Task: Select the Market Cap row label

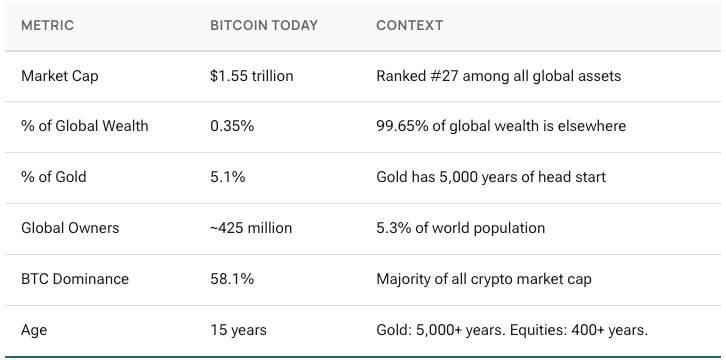Action: (60, 76)
